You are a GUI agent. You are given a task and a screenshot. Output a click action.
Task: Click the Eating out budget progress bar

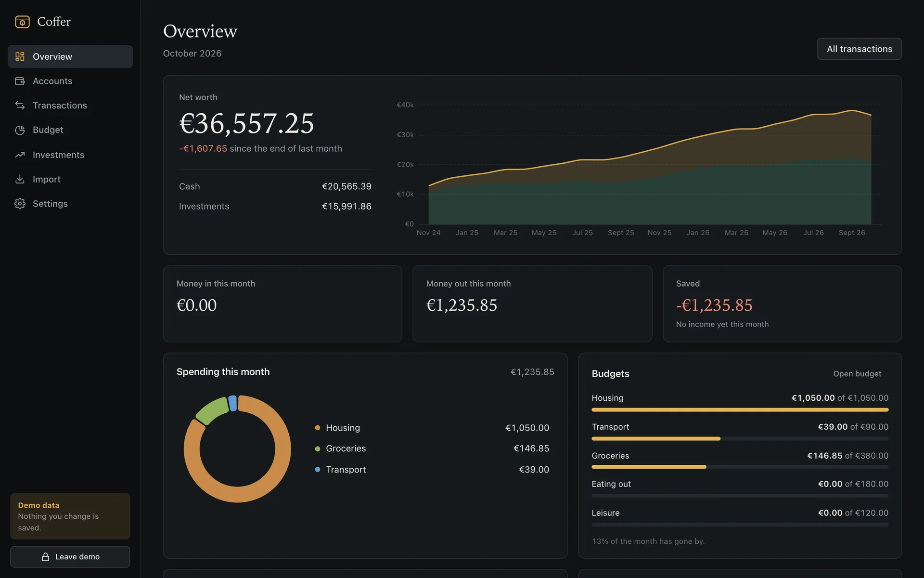pyautogui.click(x=740, y=496)
